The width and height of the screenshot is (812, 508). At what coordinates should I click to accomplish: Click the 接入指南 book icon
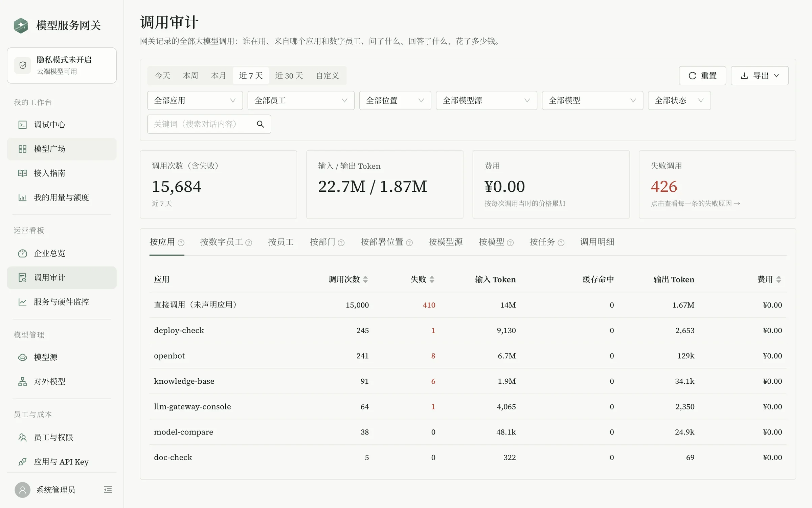pos(22,173)
